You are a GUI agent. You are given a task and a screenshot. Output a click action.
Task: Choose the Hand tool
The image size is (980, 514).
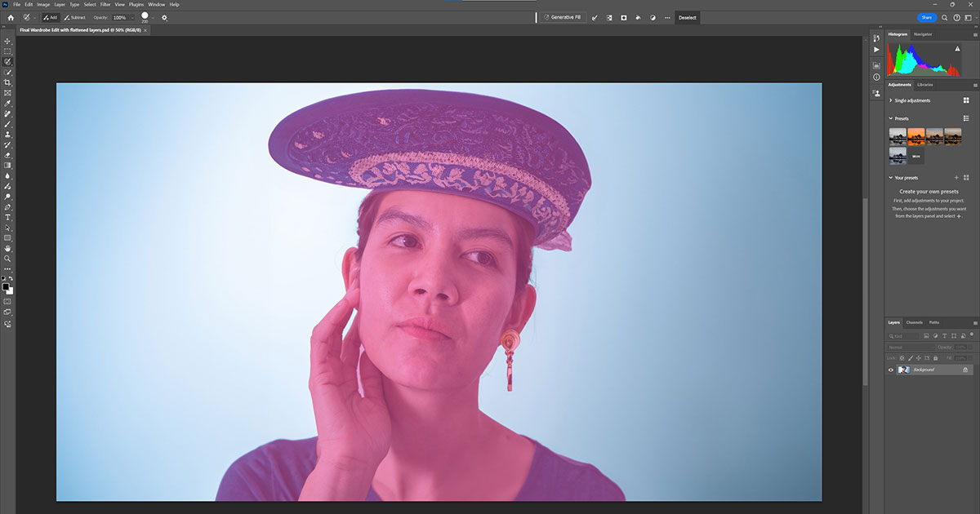coord(7,247)
